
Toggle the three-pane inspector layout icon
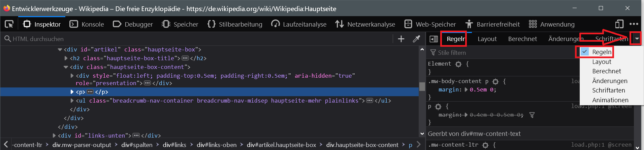pos(434,39)
